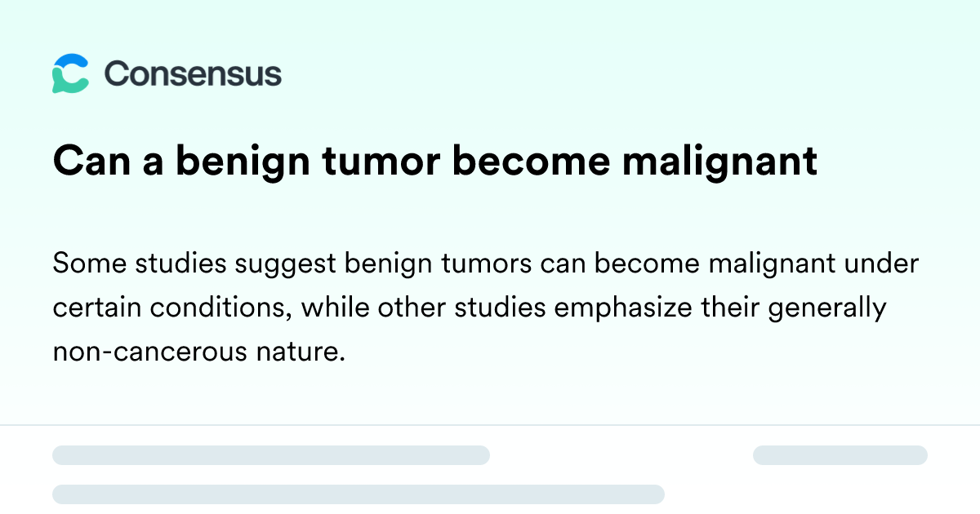980x514 pixels.
Task: Select the bottom long gray placeholder bar
Action: coord(359,494)
